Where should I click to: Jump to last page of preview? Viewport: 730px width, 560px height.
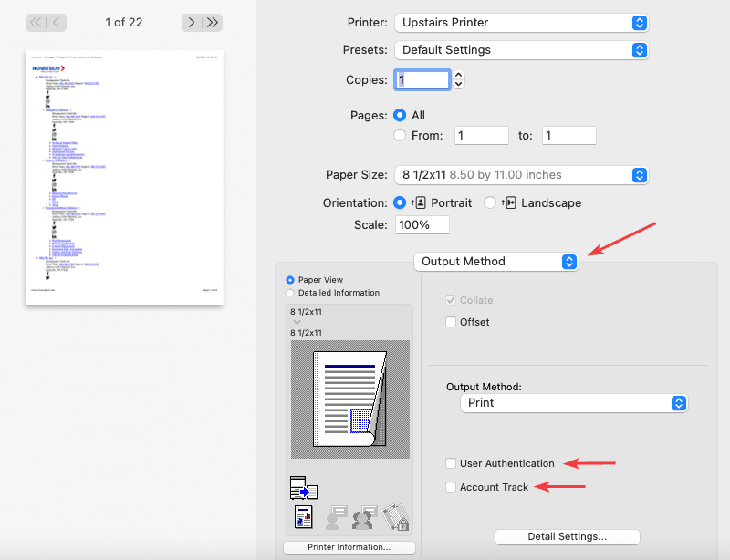click(x=213, y=22)
